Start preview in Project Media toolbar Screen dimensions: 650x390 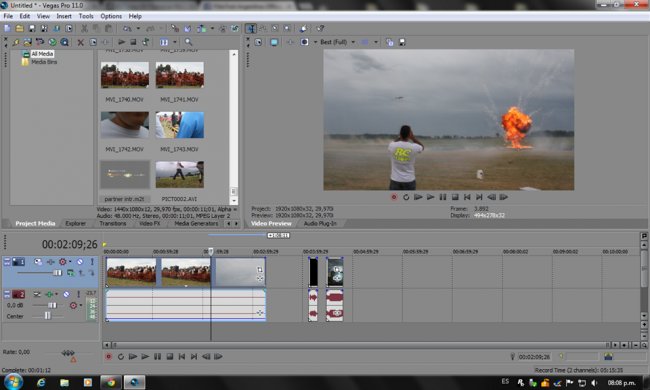[121, 42]
